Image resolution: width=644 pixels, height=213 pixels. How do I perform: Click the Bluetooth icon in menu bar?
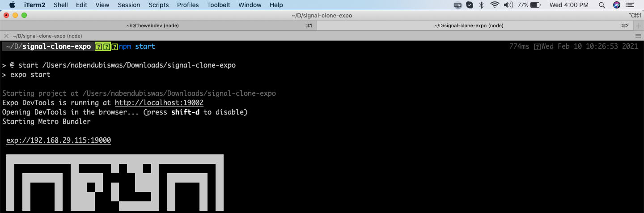[x=482, y=5]
